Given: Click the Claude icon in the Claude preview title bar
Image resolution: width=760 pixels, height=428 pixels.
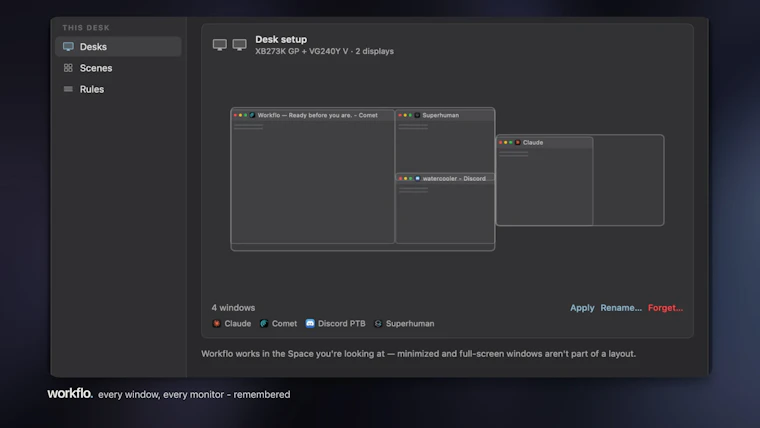Looking at the screenshot, I should (x=518, y=143).
